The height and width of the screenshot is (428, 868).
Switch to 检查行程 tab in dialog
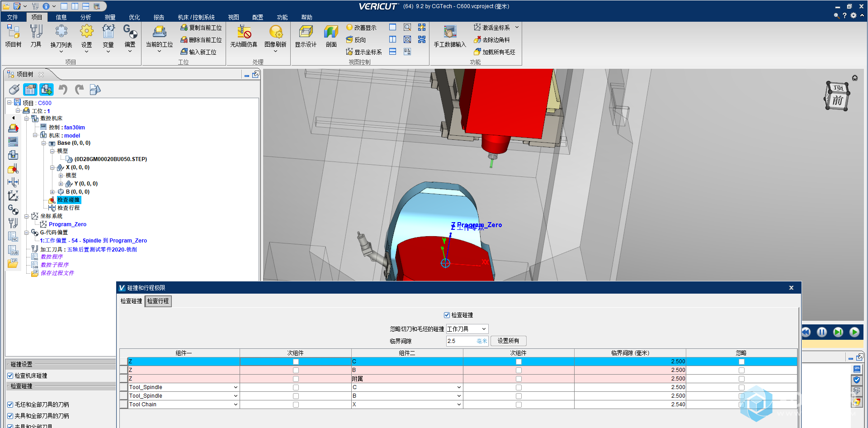tap(158, 301)
